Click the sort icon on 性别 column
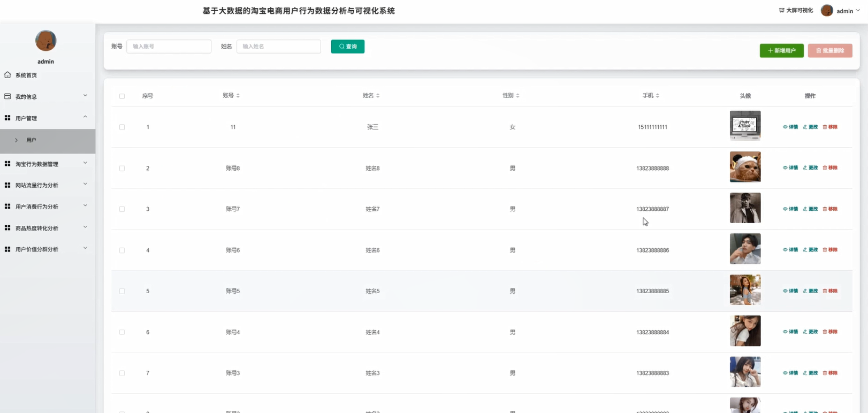 point(517,96)
